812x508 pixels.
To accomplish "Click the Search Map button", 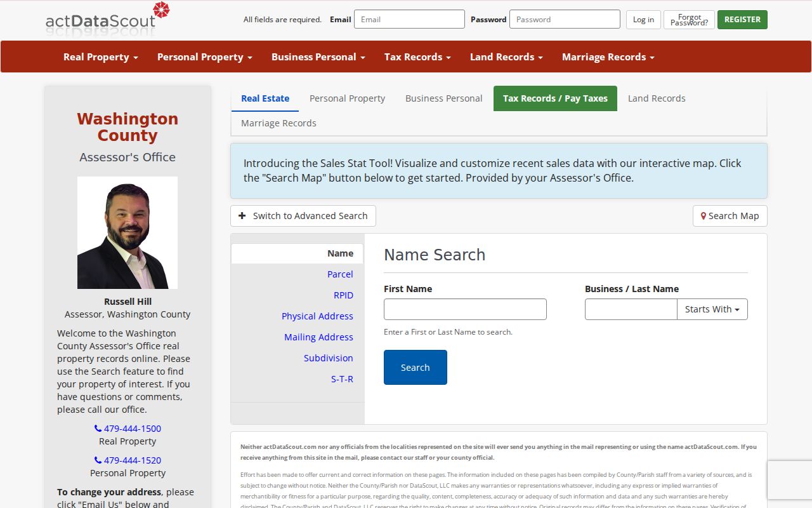I will tap(730, 216).
